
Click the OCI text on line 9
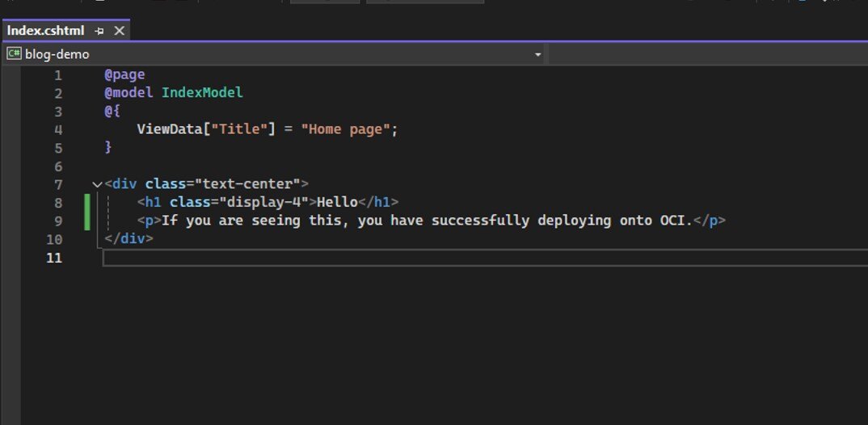tap(672, 221)
